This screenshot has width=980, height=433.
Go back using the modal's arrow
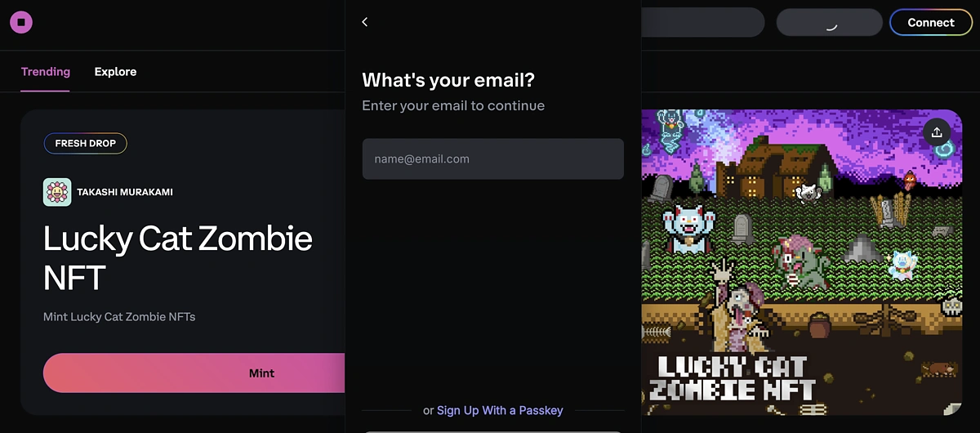[x=365, y=22]
